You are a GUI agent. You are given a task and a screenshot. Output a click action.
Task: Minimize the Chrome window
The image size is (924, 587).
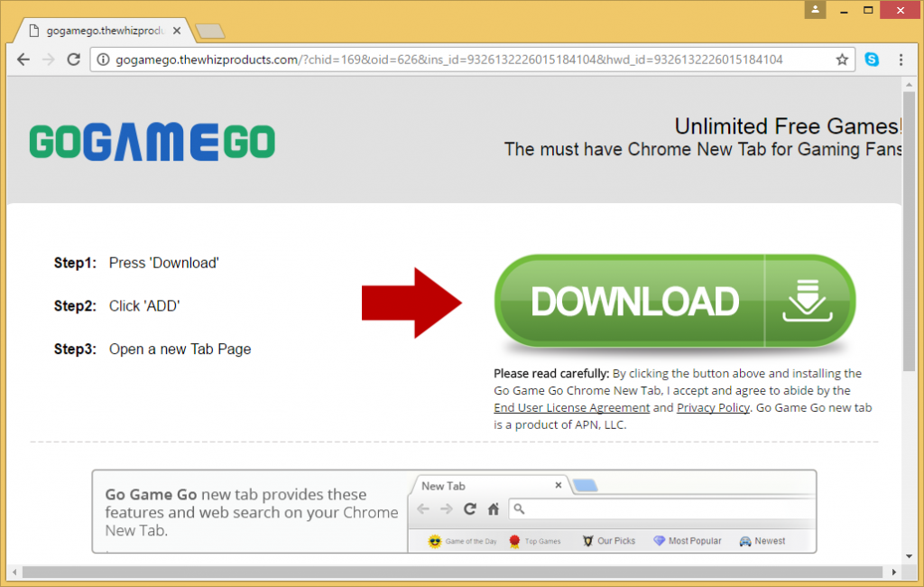point(844,10)
